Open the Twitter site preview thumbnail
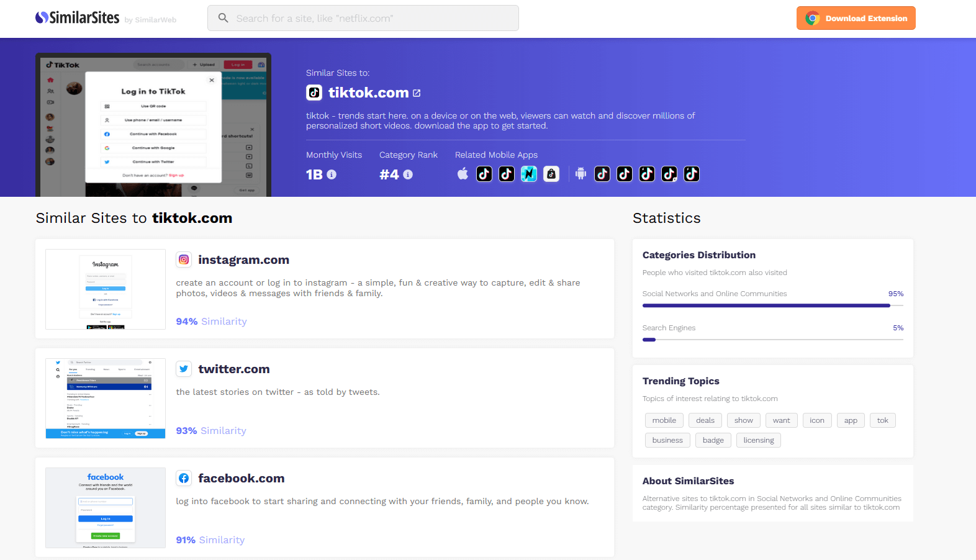 (x=106, y=399)
